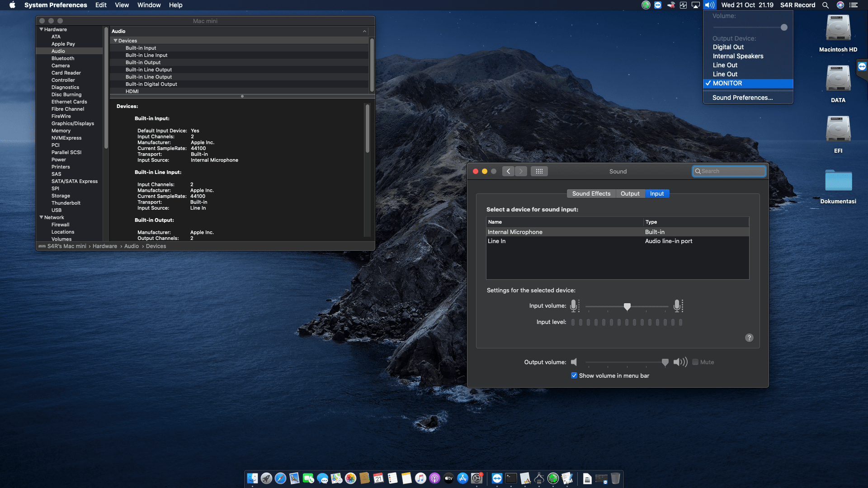Image resolution: width=868 pixels, height=488 pixels.
Task: Enable the Mute checkbox for output volume
Action: (696, 362)
